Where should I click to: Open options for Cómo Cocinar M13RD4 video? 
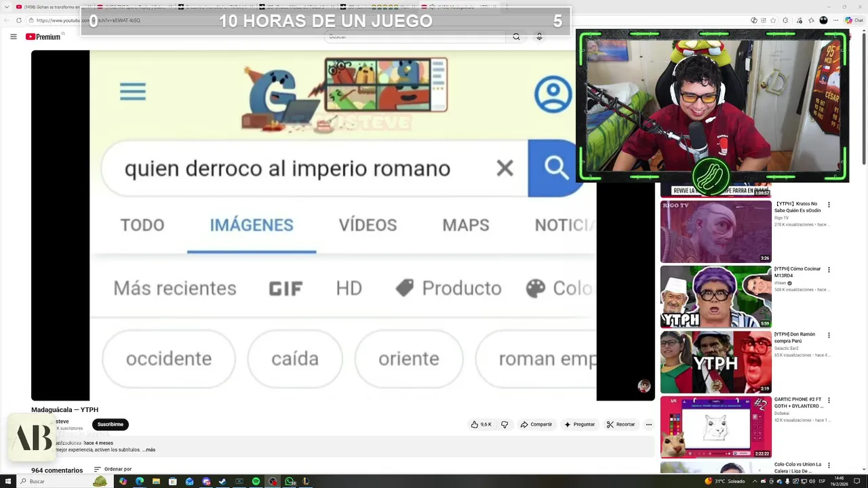tap(828, 270)
